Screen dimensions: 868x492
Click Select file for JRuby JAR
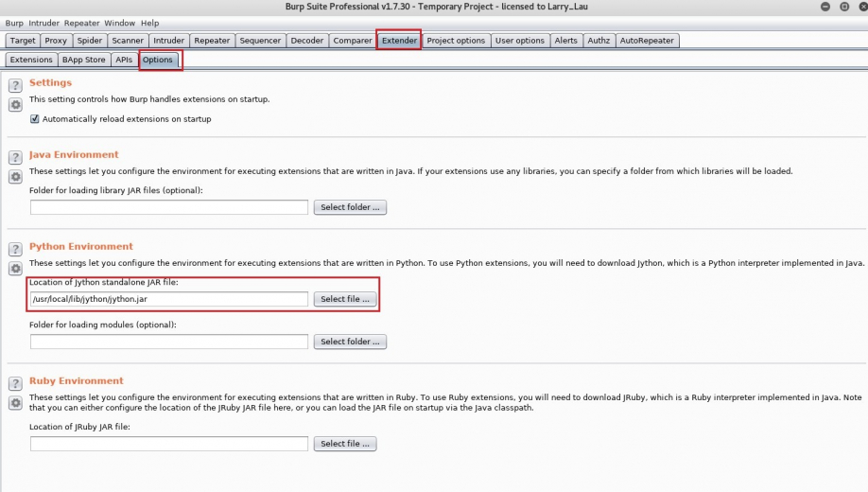345,444
